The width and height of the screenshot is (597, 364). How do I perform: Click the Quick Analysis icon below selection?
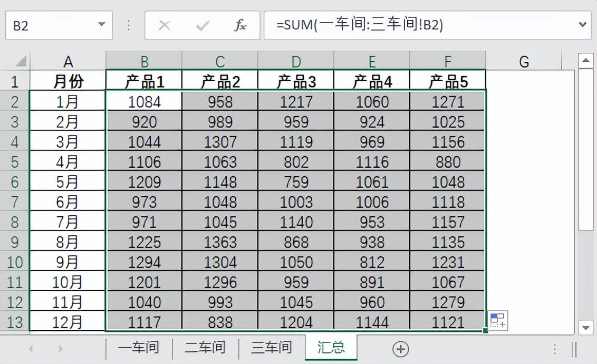coord(497,321)
